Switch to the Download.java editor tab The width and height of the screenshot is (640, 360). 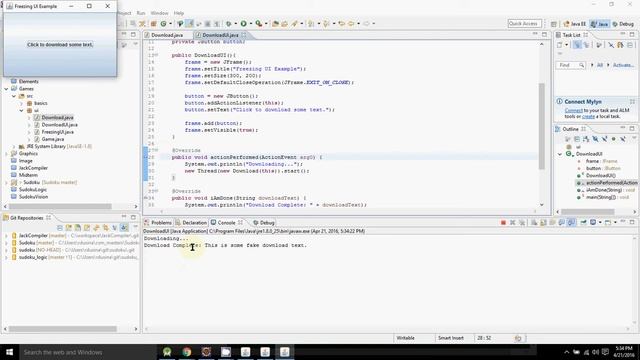point(167,35)
